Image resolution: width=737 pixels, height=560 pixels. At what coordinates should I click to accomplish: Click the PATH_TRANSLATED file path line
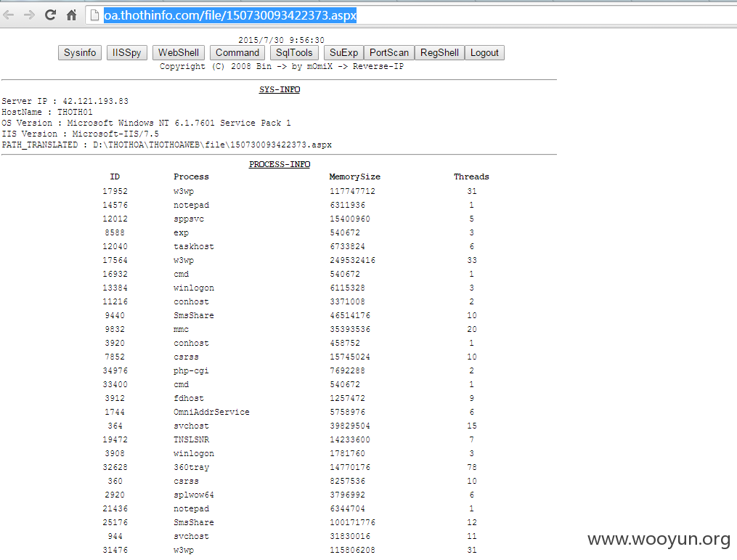pyautogui.click(x=167, y=145)
